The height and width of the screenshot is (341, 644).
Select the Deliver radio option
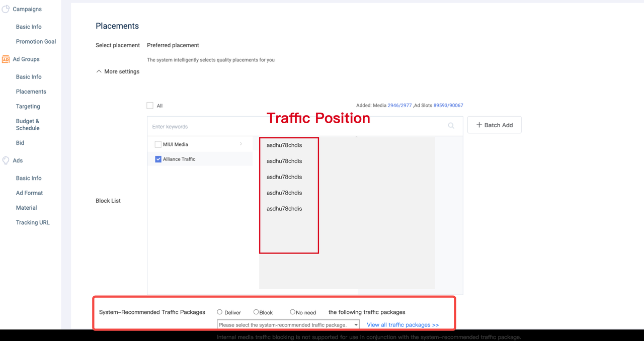tap(219, 312)
